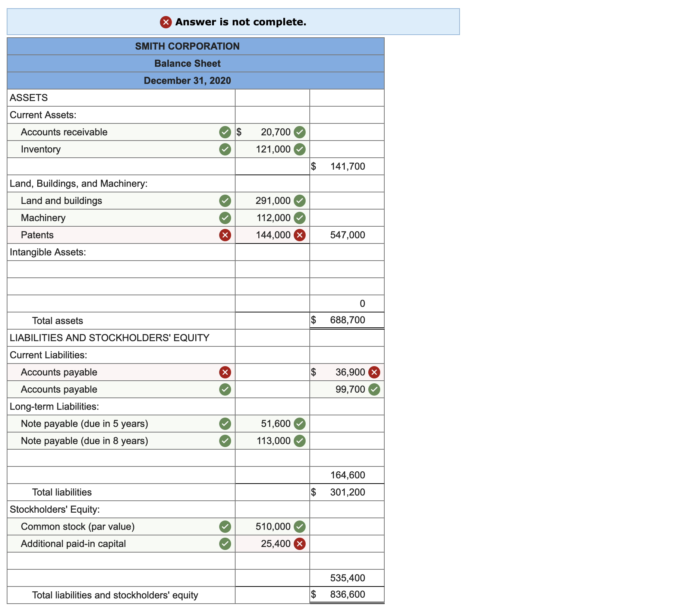
Task: Click the 547,000 subtotal value
Action: (x=347, y=235)
